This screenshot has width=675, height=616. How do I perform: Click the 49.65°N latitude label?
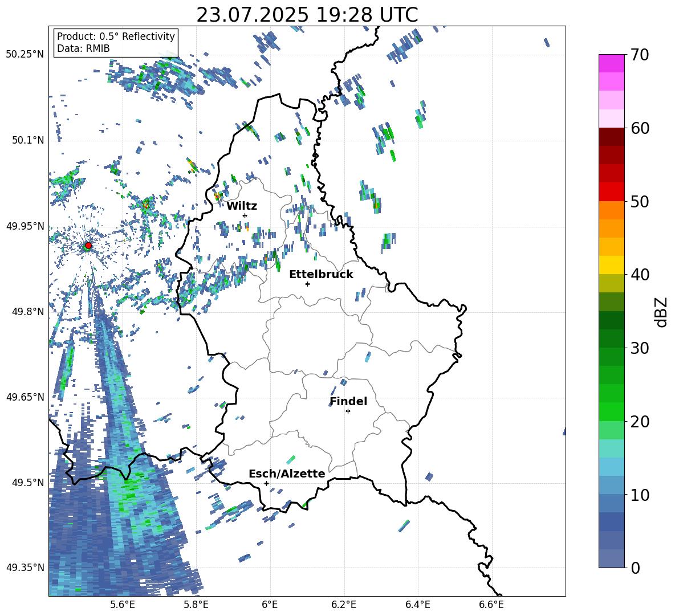[x=25, y=397]
